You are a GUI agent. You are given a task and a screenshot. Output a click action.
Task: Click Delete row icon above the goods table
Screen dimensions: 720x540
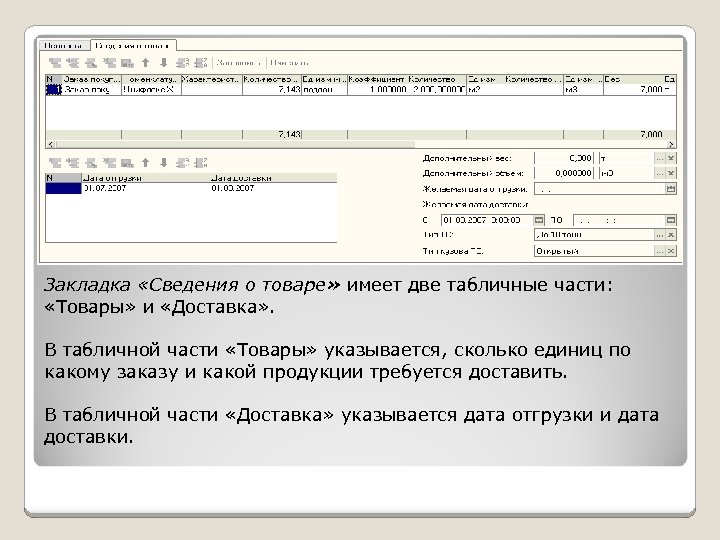(109, 62)
